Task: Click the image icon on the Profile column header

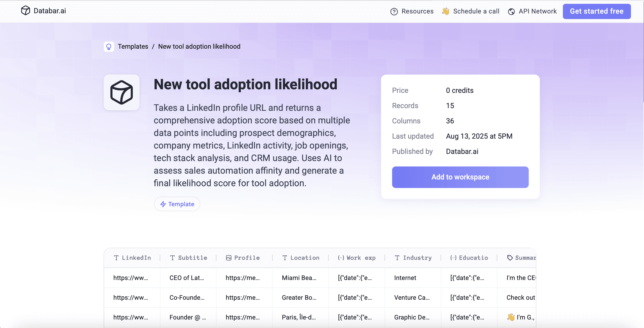Action: [x=228, y=258]
